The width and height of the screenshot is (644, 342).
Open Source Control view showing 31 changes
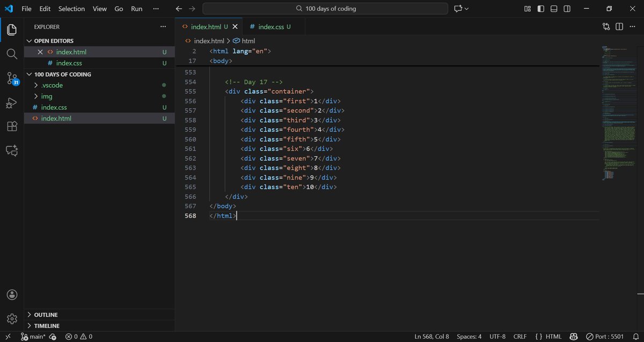pyautogui.click(x=12, y=78)
